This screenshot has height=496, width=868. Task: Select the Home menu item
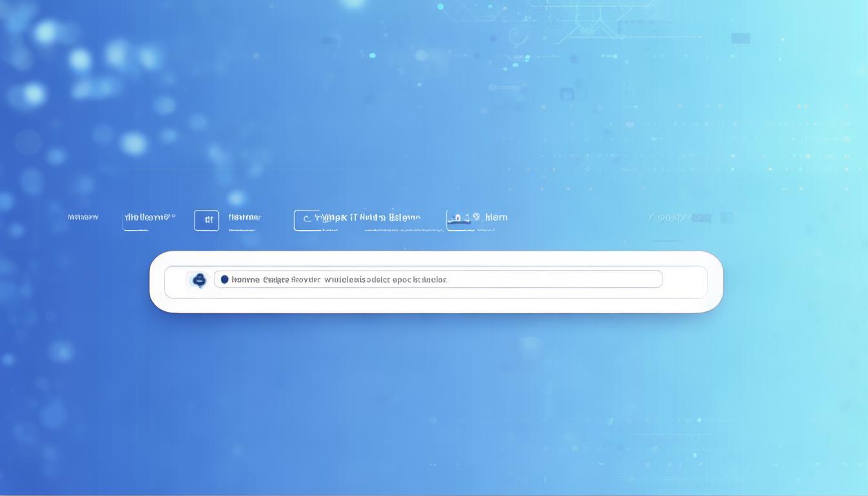pos(244,218)
